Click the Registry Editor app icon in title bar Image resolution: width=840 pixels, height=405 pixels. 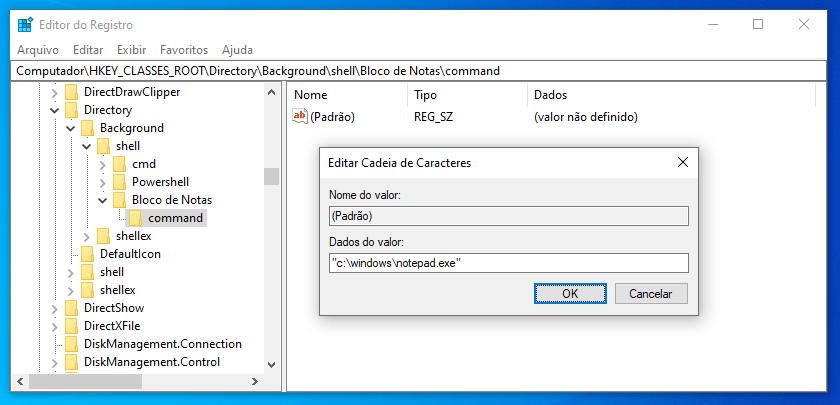pos(25,25)
